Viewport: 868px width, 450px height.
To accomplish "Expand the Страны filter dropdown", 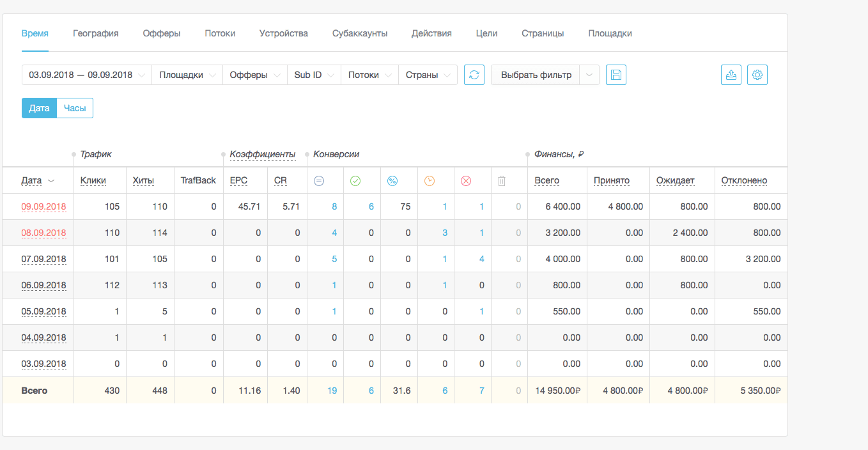I will click(428, 75).
